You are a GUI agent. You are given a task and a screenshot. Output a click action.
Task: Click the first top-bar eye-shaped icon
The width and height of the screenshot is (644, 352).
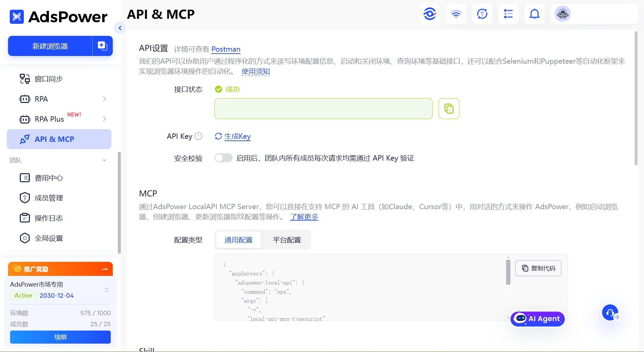coord(430,14)
